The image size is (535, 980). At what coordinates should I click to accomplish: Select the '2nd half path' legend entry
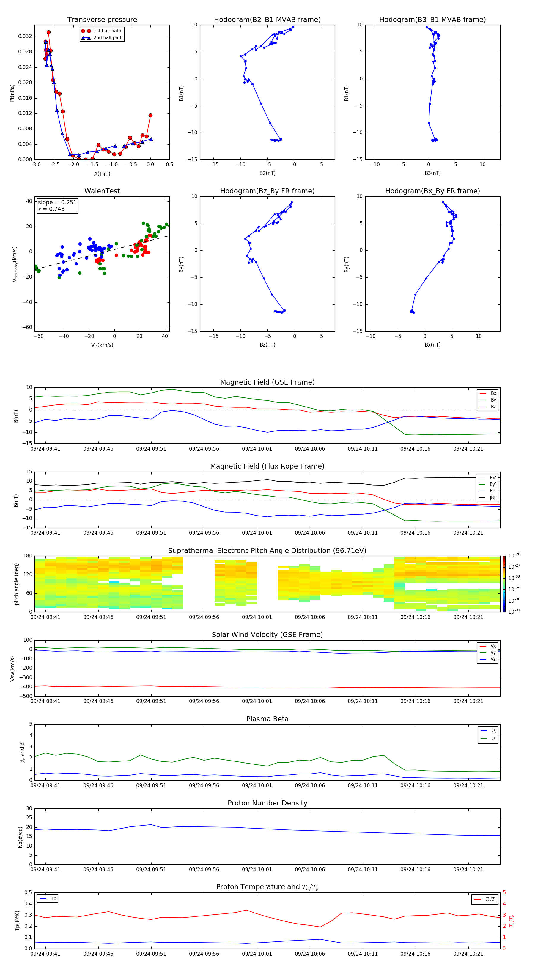[x=102, y=38]
